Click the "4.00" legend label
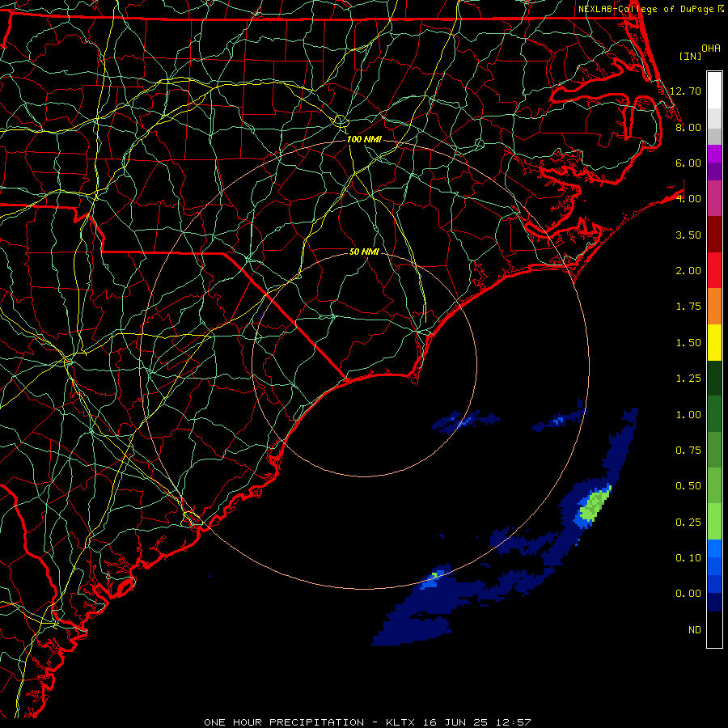 (688, 199)
